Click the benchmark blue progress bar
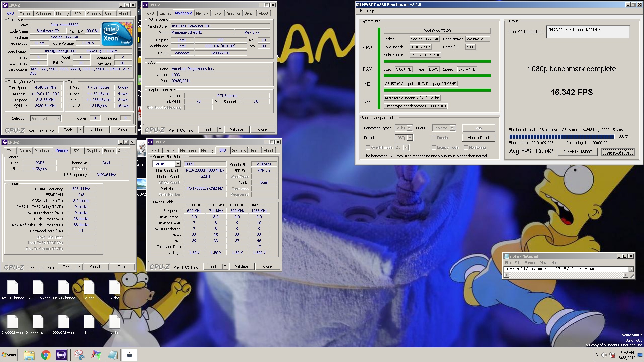 [561, 136]
